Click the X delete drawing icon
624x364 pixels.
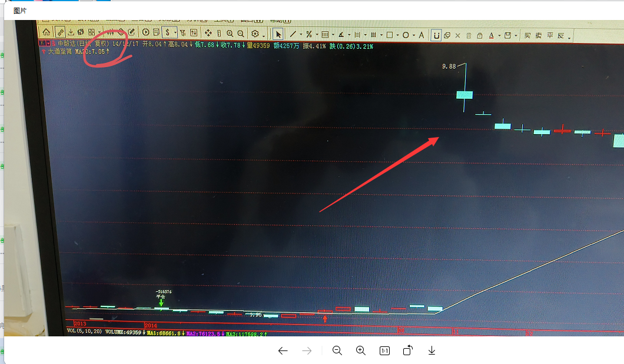point(457,36)
